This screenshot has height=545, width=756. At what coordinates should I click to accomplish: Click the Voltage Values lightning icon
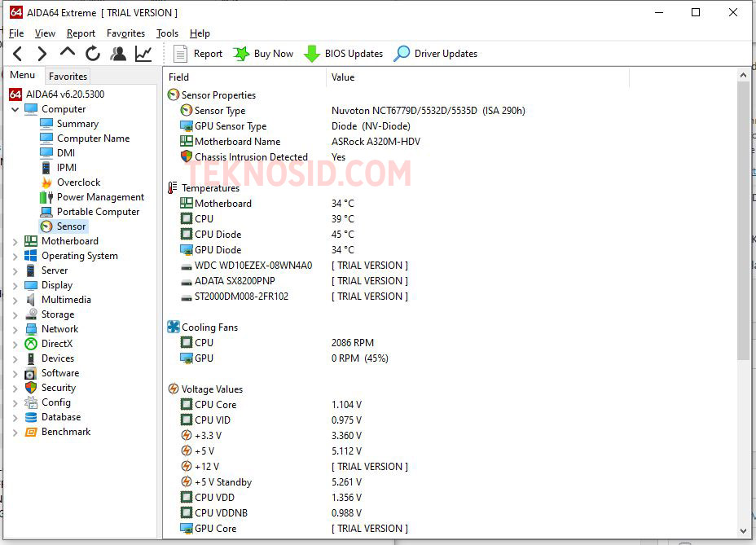[x=173, y=389]
